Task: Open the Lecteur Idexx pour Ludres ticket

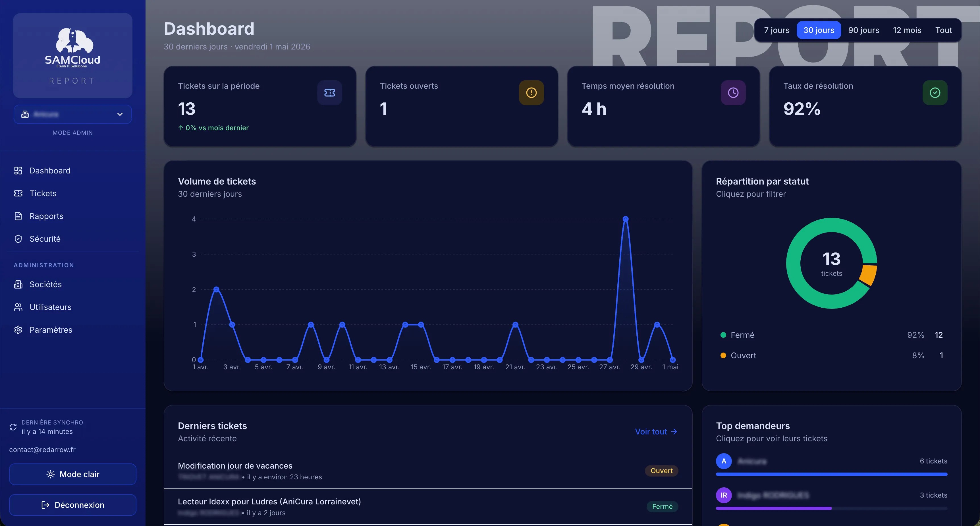Action: tap(427, 507)
